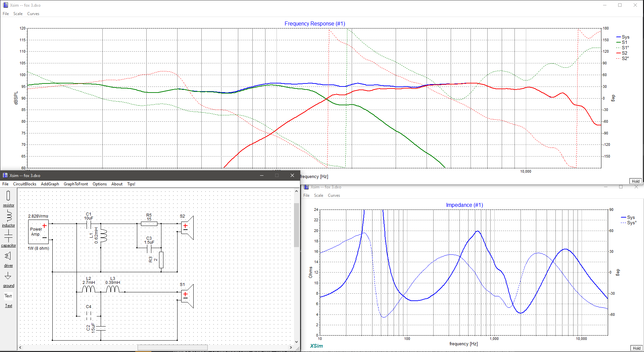Select driver S1 speaker symbol
This screenshot has height=352, width=644.
[x=187, y=296]
